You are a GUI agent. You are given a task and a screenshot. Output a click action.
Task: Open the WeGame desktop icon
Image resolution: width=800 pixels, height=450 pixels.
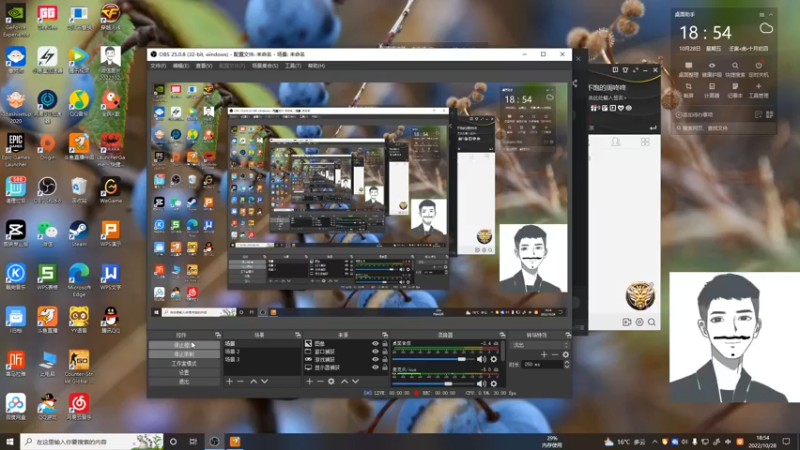coord(110,190)
